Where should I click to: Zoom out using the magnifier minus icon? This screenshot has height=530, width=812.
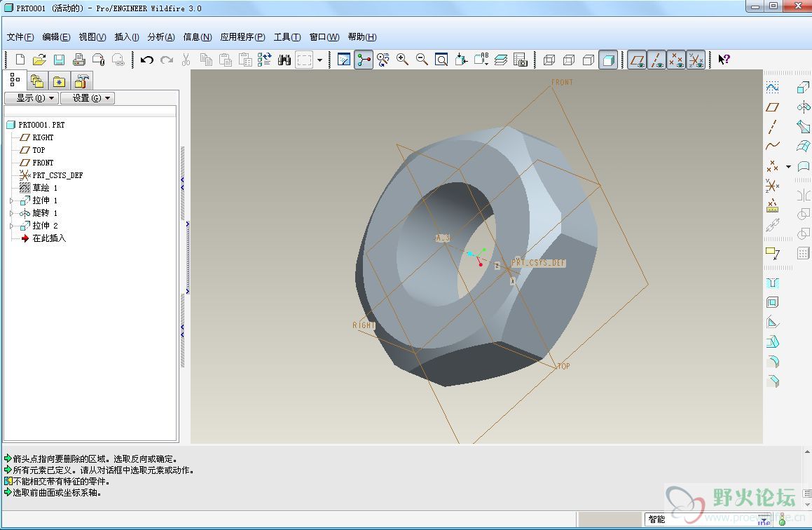pos(422,60)
